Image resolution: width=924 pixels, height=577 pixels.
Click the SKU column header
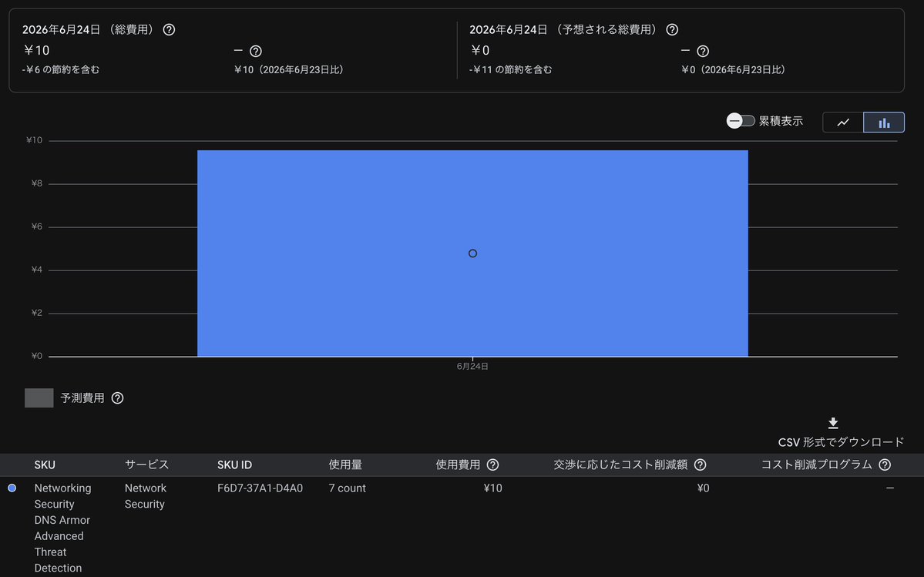coord(45,465)
